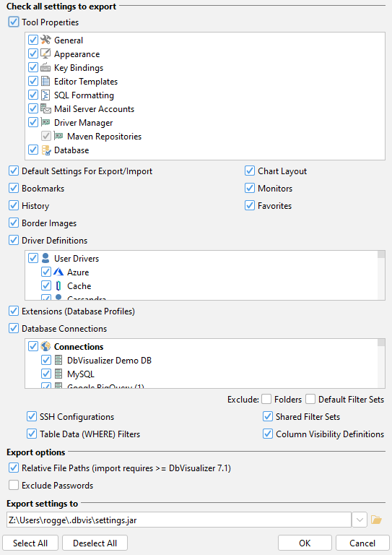Uncheck DbVisualizer Demo DB checkbox
The height and width of the screenshot is (555, 392).
[x=46, y=360]
